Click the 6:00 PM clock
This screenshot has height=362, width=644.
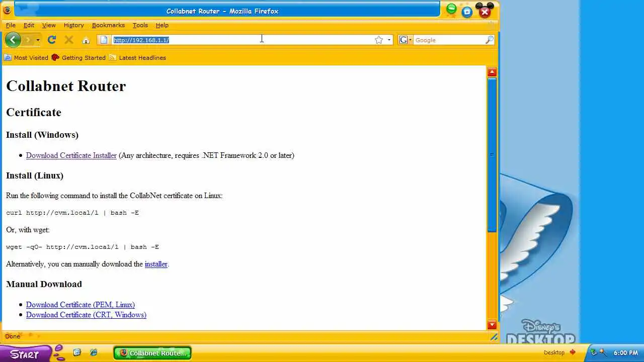pyautogui.click(x=626, y=353)
